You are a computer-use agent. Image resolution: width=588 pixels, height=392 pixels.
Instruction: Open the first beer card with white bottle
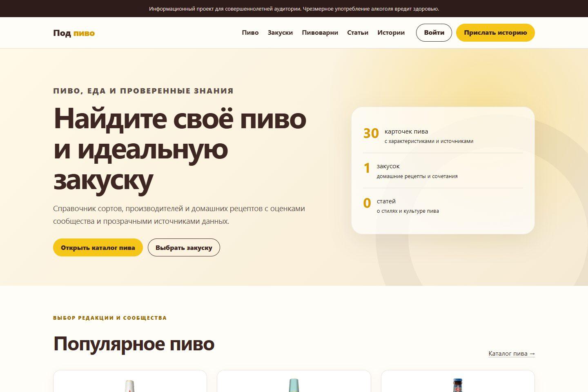tap(130, 381)
